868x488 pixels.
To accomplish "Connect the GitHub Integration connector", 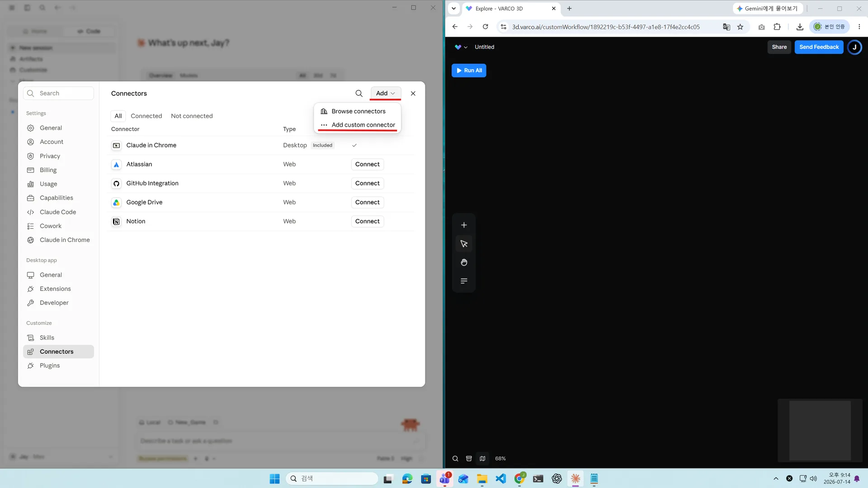I will [367, 183].
